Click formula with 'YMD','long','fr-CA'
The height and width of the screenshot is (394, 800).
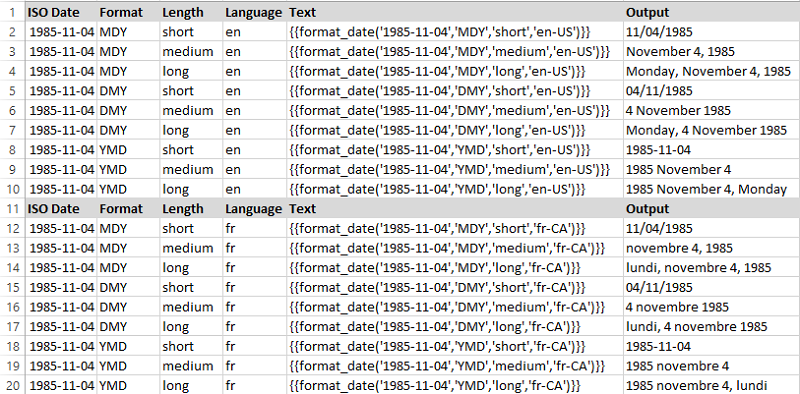455,385
